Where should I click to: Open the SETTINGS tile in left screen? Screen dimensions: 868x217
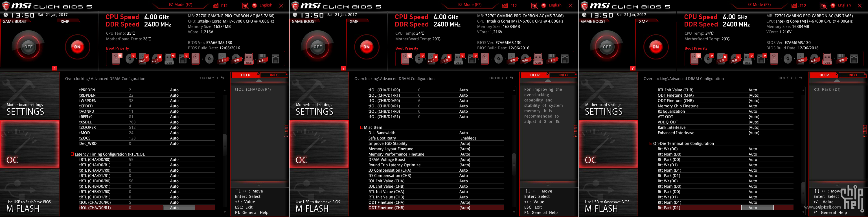[30, 96]
